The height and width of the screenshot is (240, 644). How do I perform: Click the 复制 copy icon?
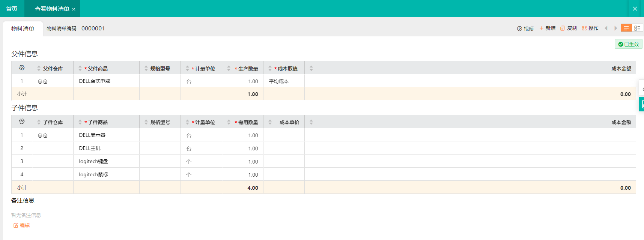pyautogui.click(x=563, y=28)
